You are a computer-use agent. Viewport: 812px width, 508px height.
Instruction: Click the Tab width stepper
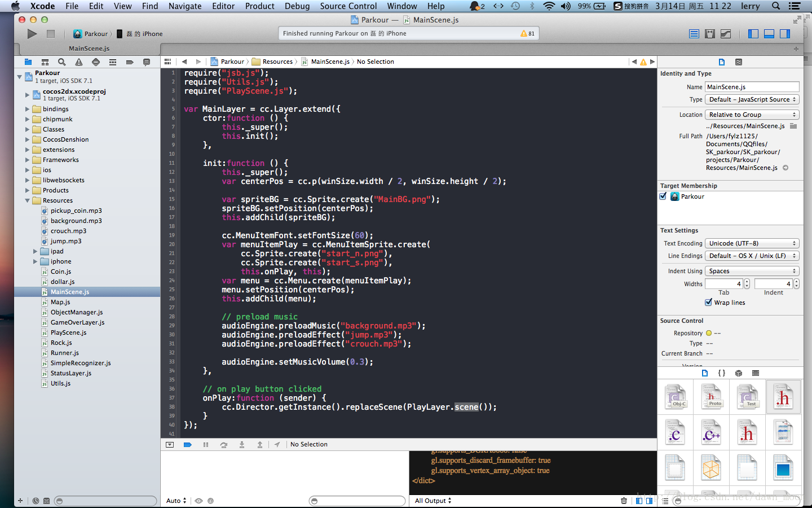[x=747, y=284]
